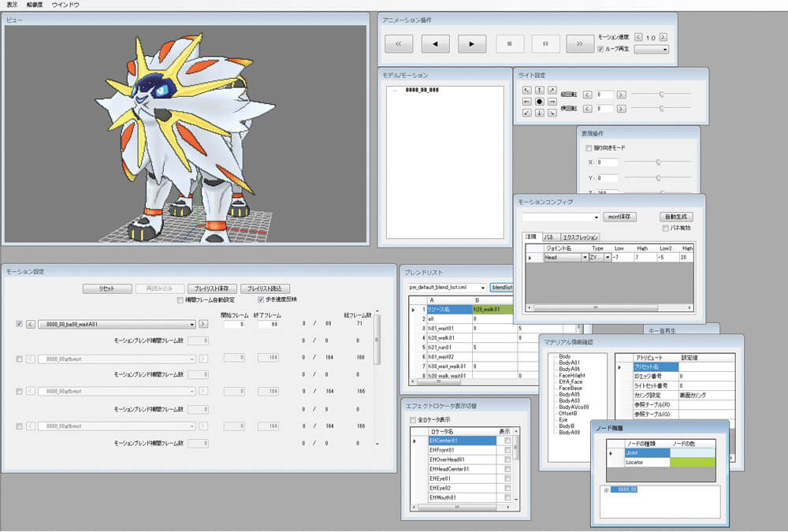Point light straight down

[x=539, y=113]
